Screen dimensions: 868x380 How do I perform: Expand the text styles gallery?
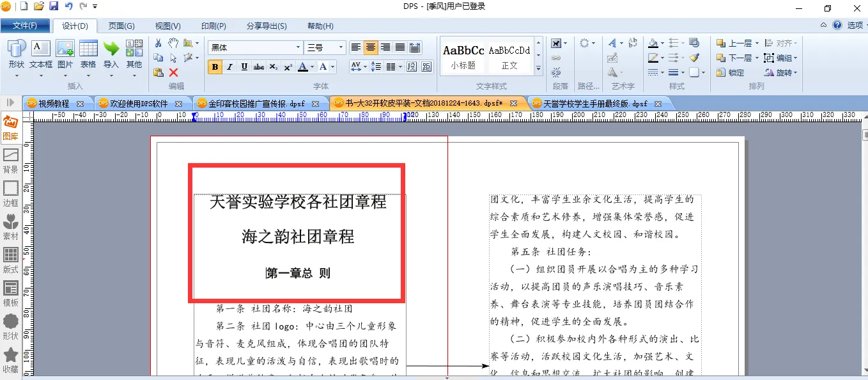tap(538, 68)
